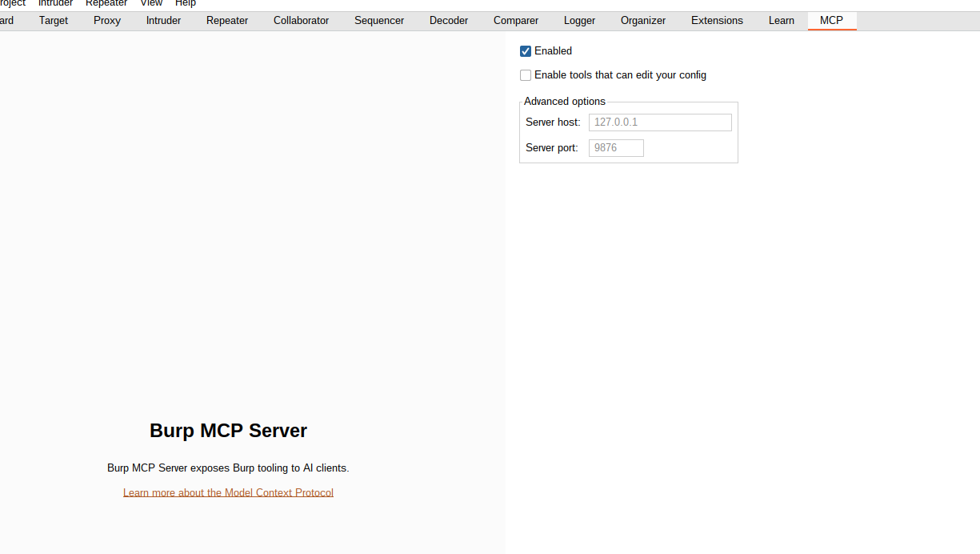Open the Repeater menu in menu bar
The height and width of the screenshot is (554, 980).
106,3
